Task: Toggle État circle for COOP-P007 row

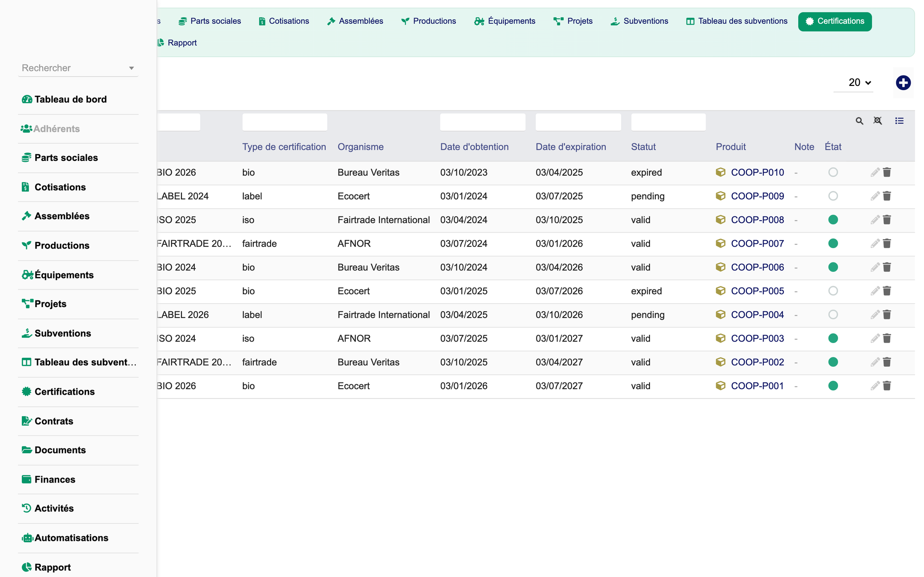Action: tap(833, 243)
